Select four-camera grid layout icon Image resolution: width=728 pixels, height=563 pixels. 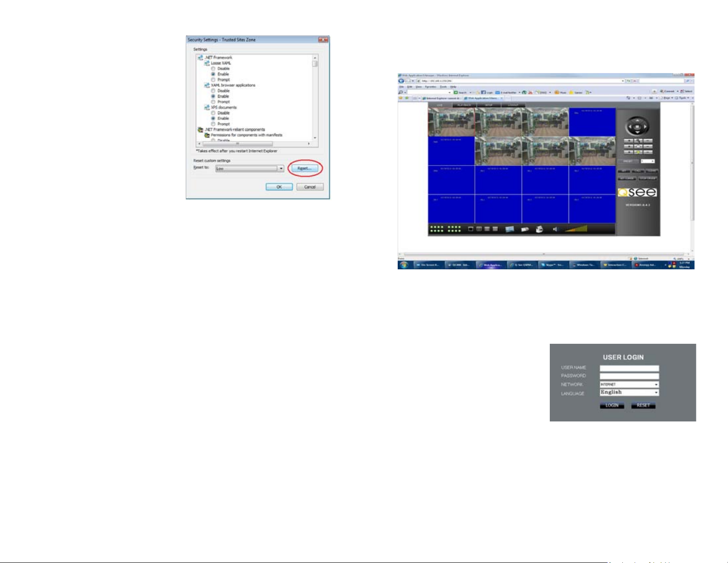[x=479, y=229]
